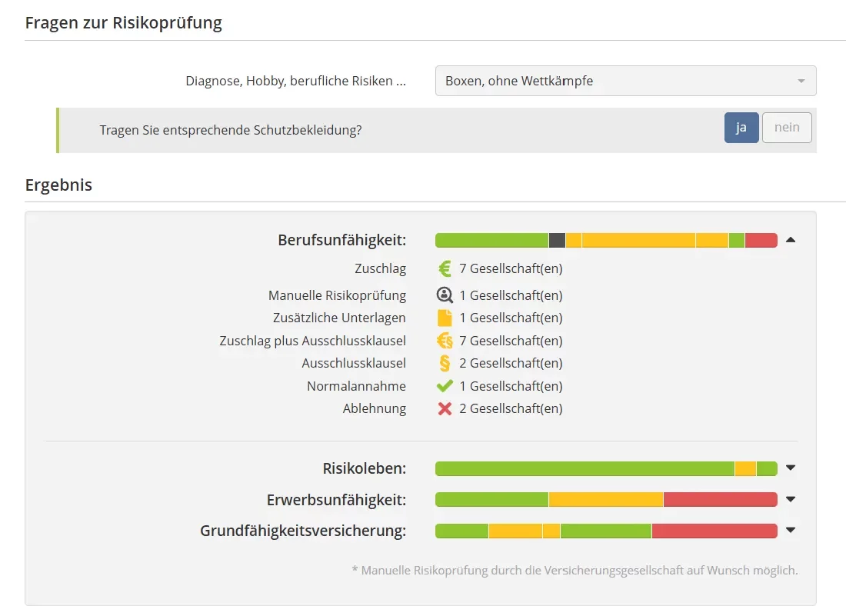Click the Ausschlussklausel paragraph symbol icon
846x616 pixels.
445,363
